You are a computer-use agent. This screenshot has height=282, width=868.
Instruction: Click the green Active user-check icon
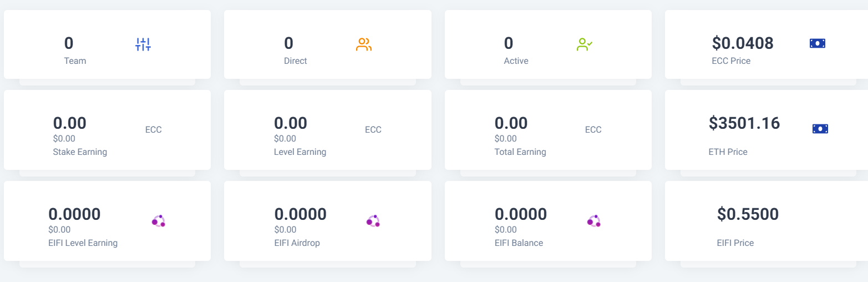585,44
